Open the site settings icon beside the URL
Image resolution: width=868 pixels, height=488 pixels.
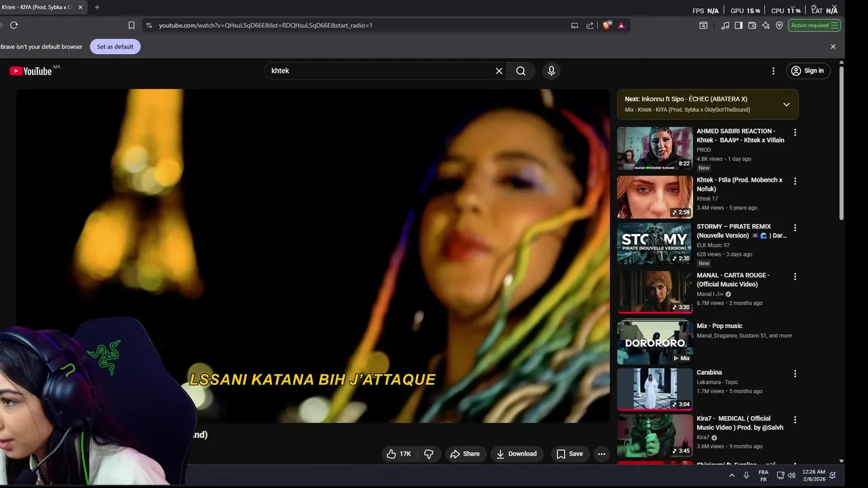[x=149, y=25]
